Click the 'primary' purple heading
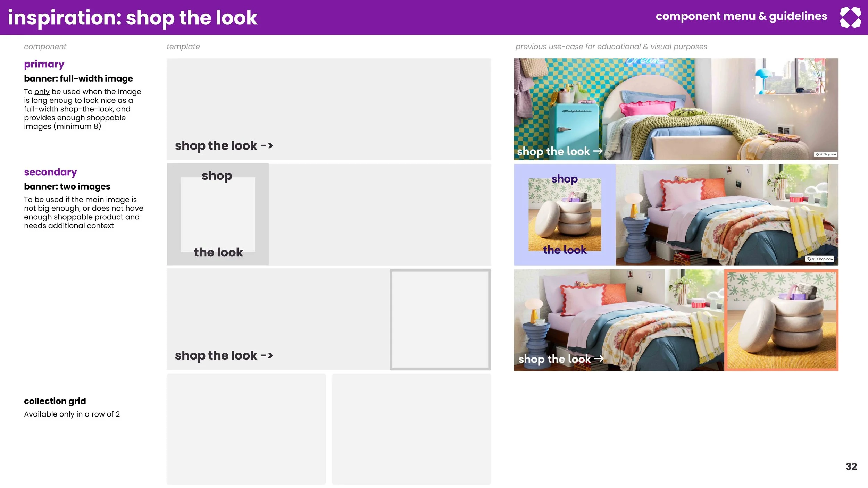The image size is (868, 488). pyautogui.click(x=44, y=65)
